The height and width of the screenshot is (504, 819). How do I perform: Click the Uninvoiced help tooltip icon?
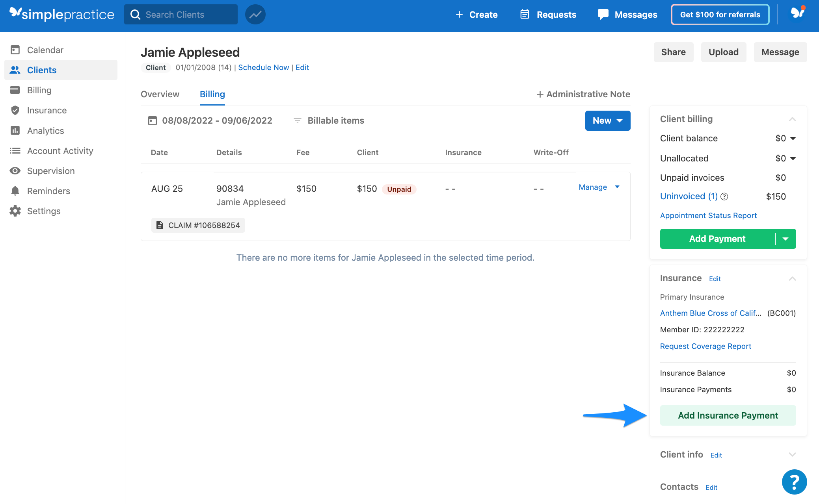[724, 196]
